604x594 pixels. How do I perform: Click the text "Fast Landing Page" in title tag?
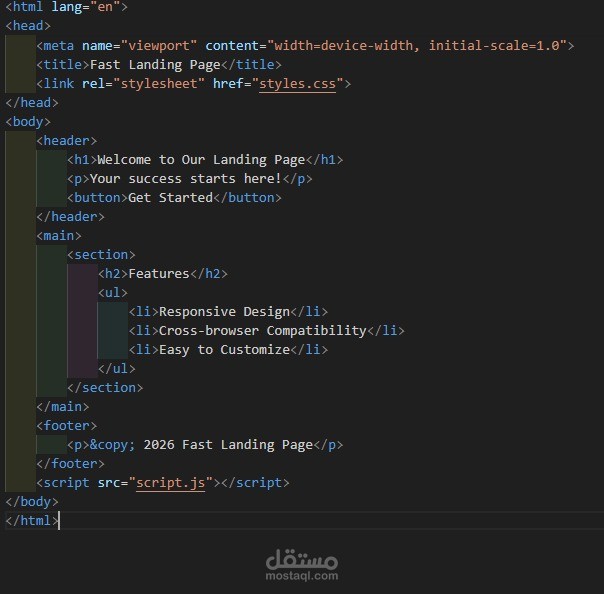(155, 65)
